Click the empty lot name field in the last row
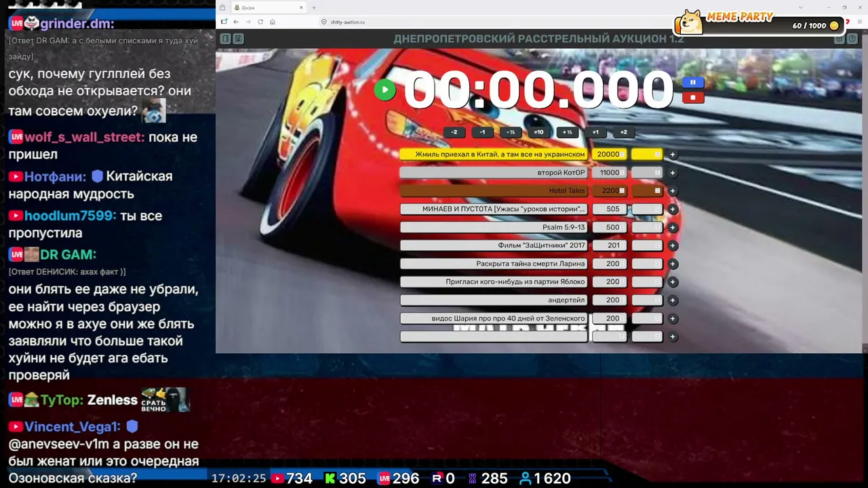Viewport: 868px width, 488px height. pos(494,337)
